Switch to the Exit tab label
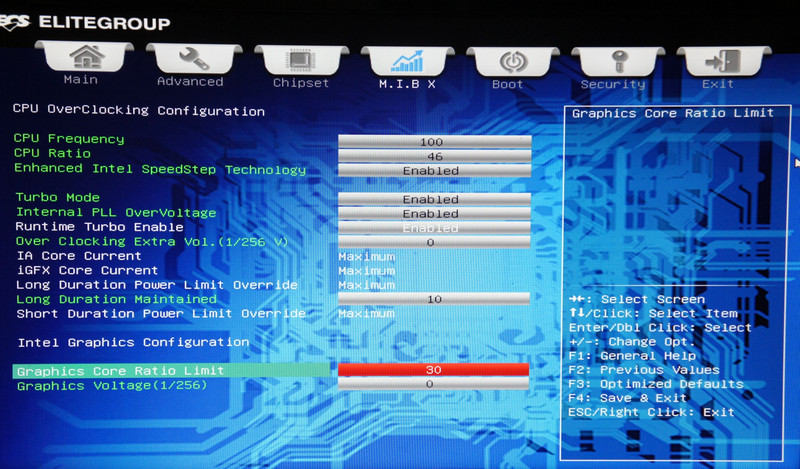This screenshot has height=469, width=800. pos(717,84)
